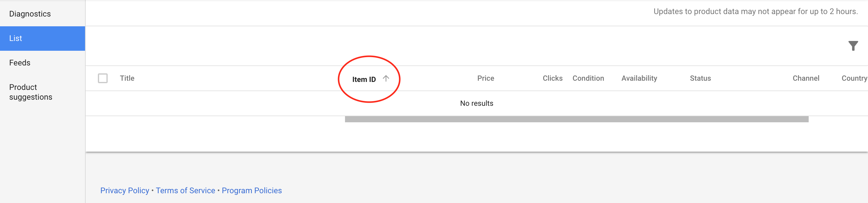Click the Item ID sort arrow

[x=386, y=79]
